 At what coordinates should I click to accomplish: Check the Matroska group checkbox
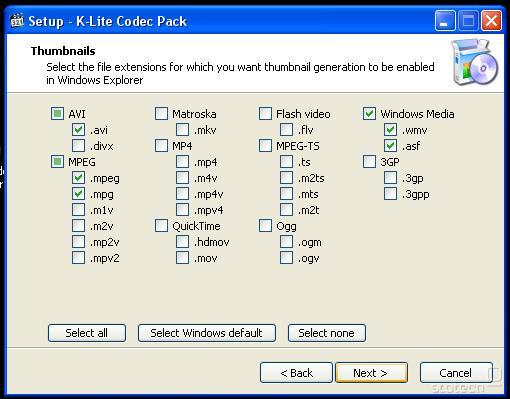(x=161, y=114)
